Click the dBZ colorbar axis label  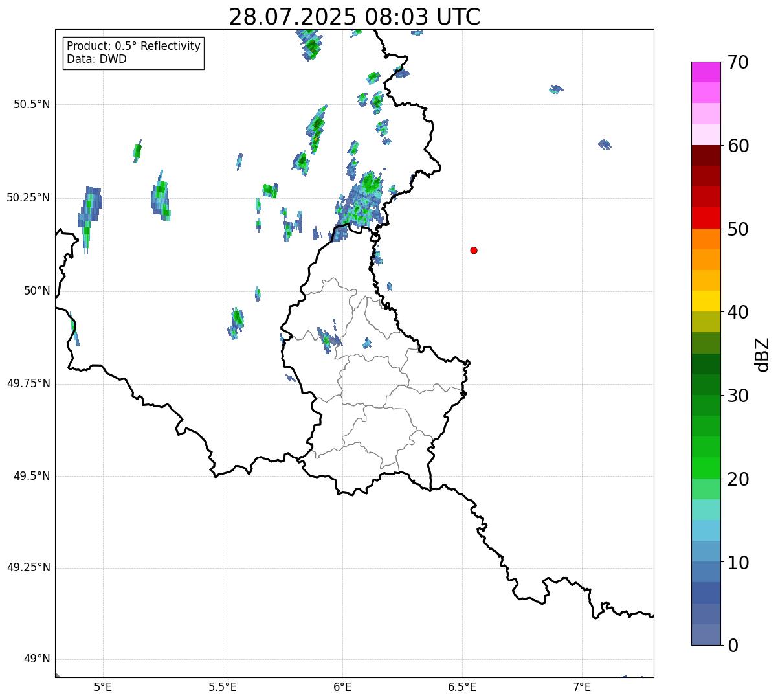coord(762,354)
